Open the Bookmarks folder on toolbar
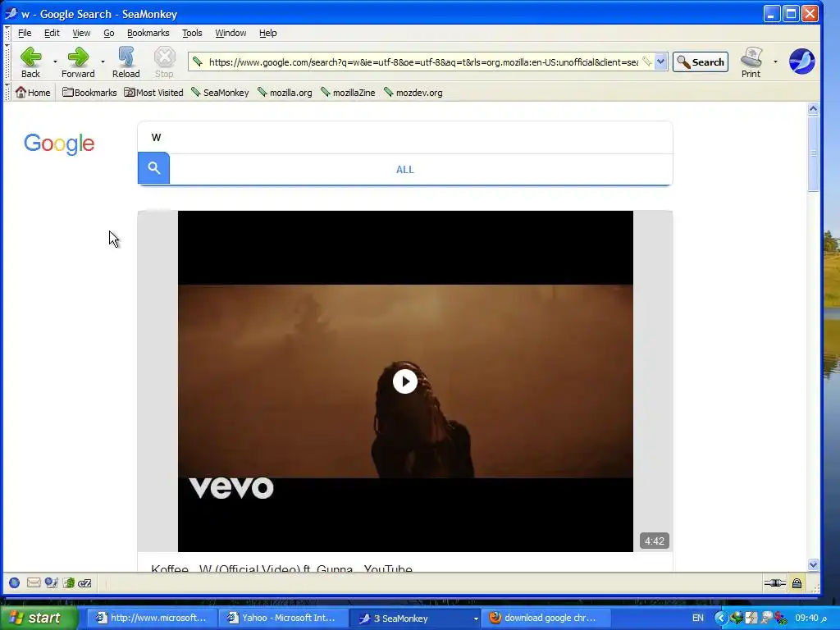840x630 pixels. (89, 93)
